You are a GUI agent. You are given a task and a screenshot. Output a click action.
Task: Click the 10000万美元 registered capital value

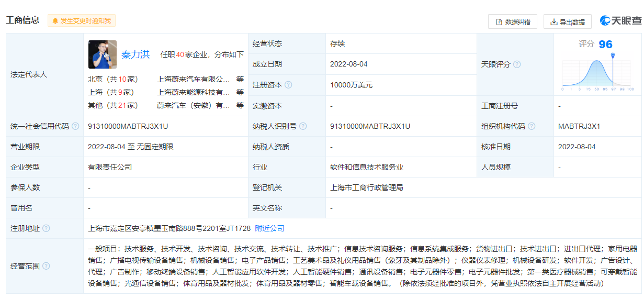point(352,85)
